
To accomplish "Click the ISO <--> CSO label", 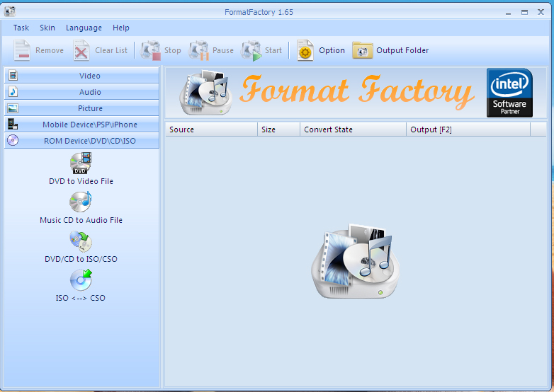I will [81, 298].
